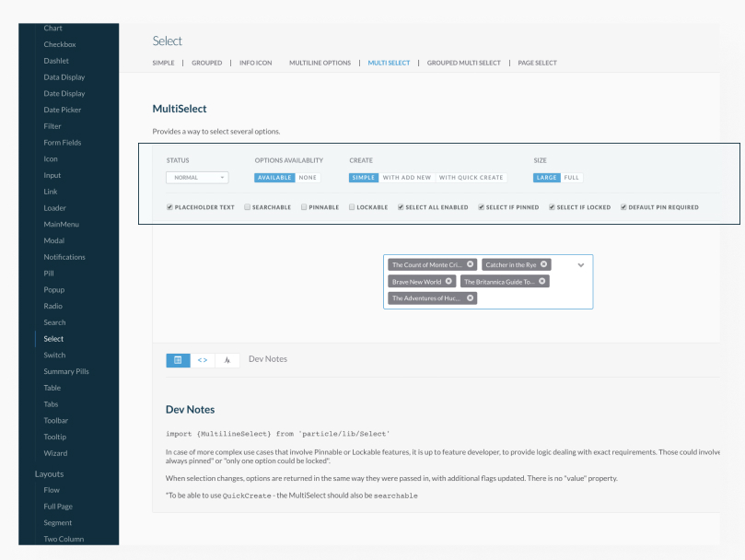Image resolution: width=745 pixels, height=560 pixels.
Task: Open the Status dropdown set to Normal
Action: click(197, 178)
